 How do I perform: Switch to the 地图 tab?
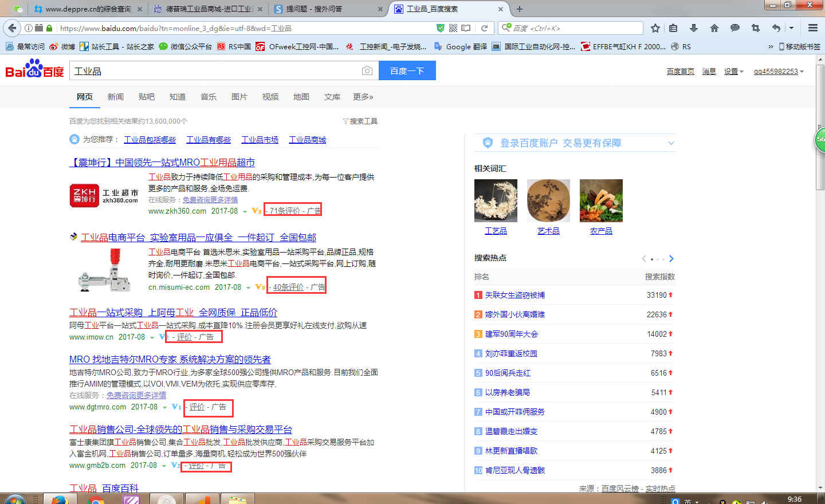(x=301, y=97)
